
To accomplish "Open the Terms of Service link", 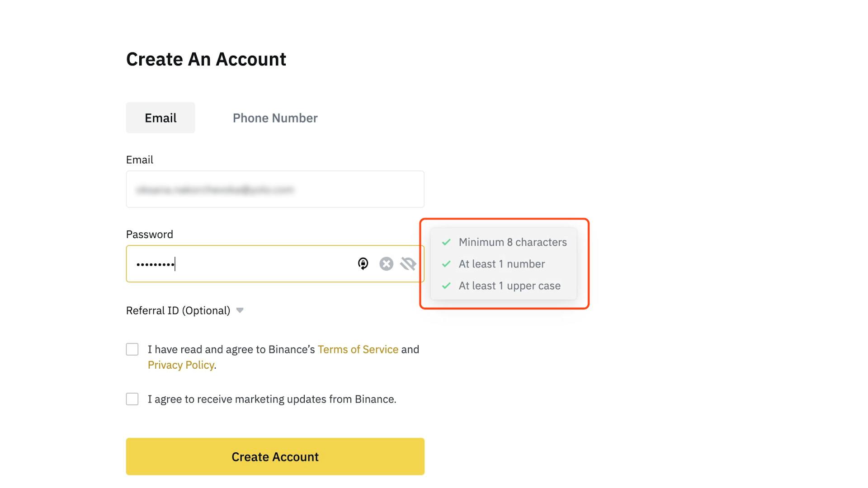I will tap(358, 349).
